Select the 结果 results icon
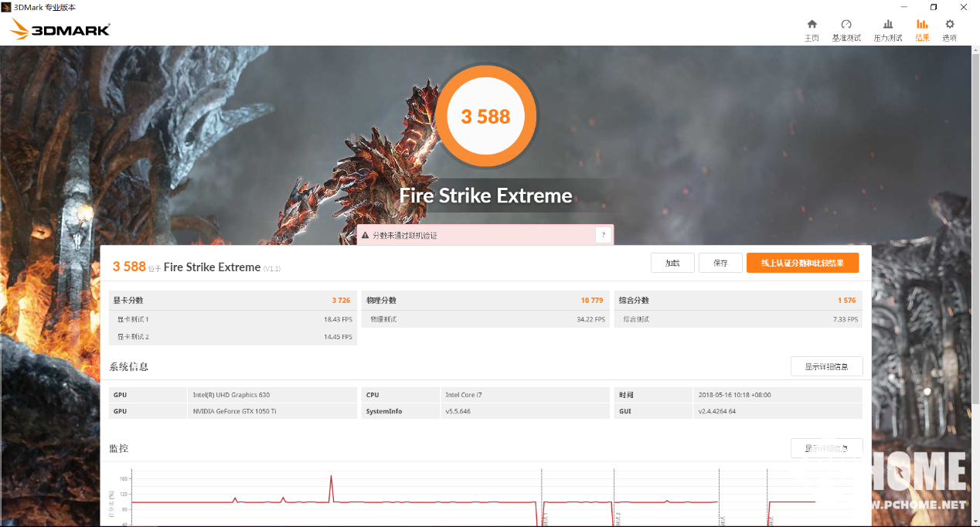980x527 pixels. coord(922,30)
